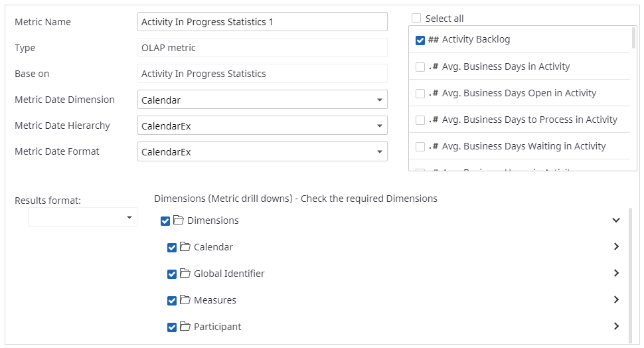Open the Metric Date Dimension dropdown

(379, 100)
